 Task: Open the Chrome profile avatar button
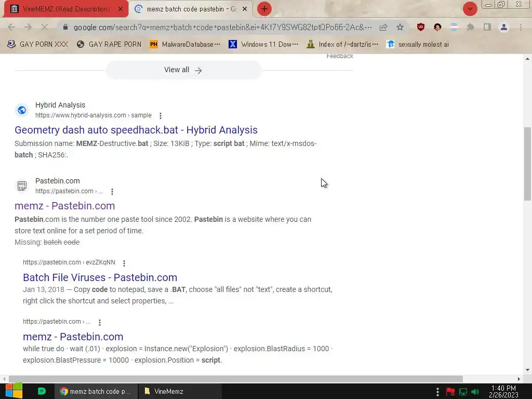(504, 27)
